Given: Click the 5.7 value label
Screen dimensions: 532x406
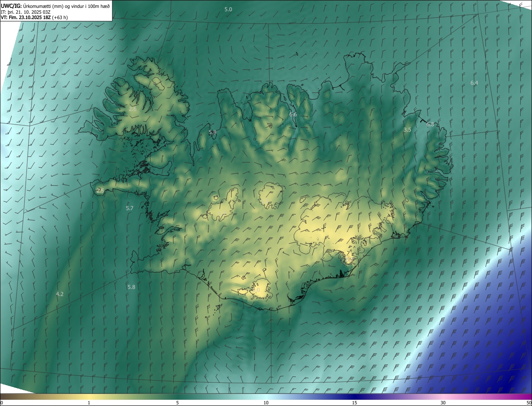Looking at the screenshot, I should [130, 208].
